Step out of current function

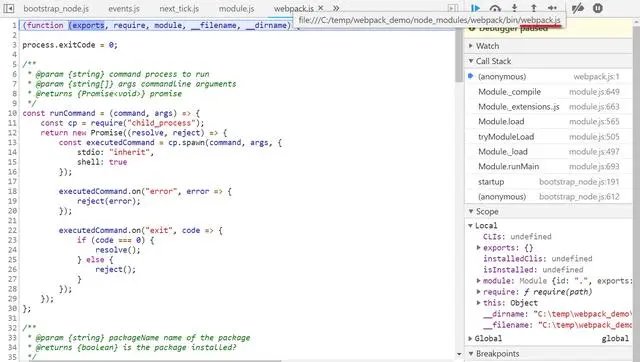(533, 8)
